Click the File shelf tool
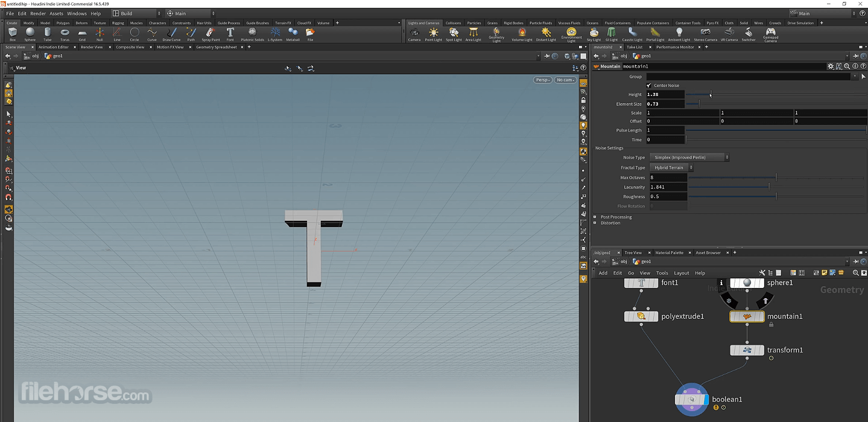This screenshot has width=868, height=422. click(310, 34)
